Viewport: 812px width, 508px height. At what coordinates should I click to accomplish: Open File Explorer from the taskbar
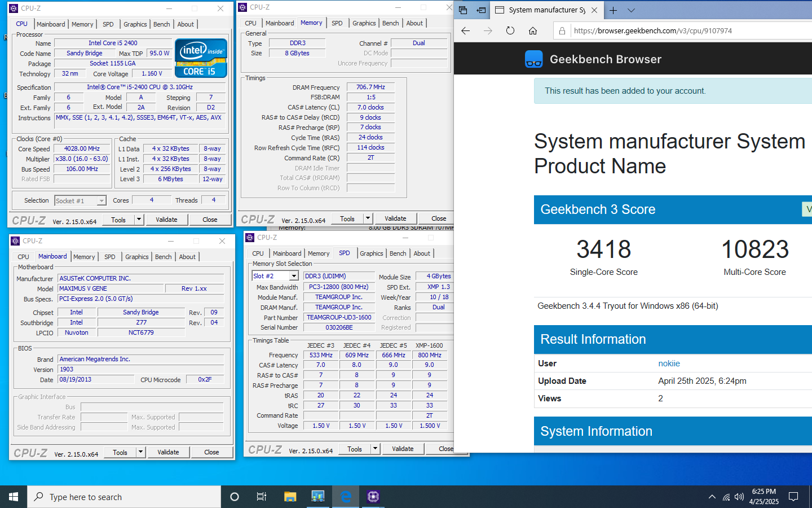[290, 497]
